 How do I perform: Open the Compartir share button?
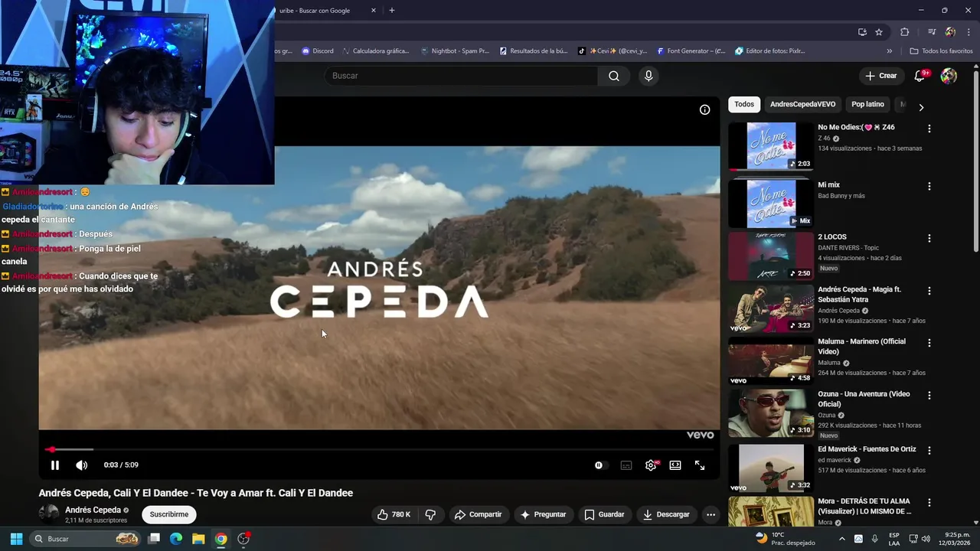tap(478, 514)
